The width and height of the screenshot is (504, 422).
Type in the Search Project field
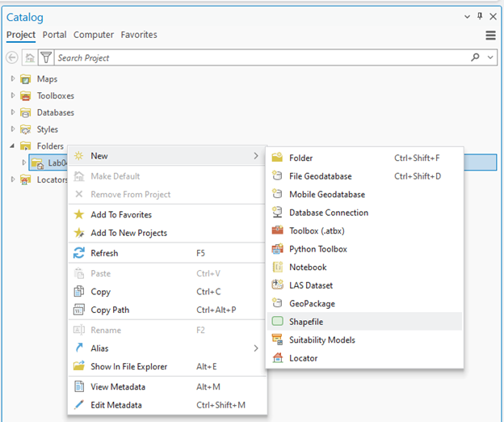point(258,58)
